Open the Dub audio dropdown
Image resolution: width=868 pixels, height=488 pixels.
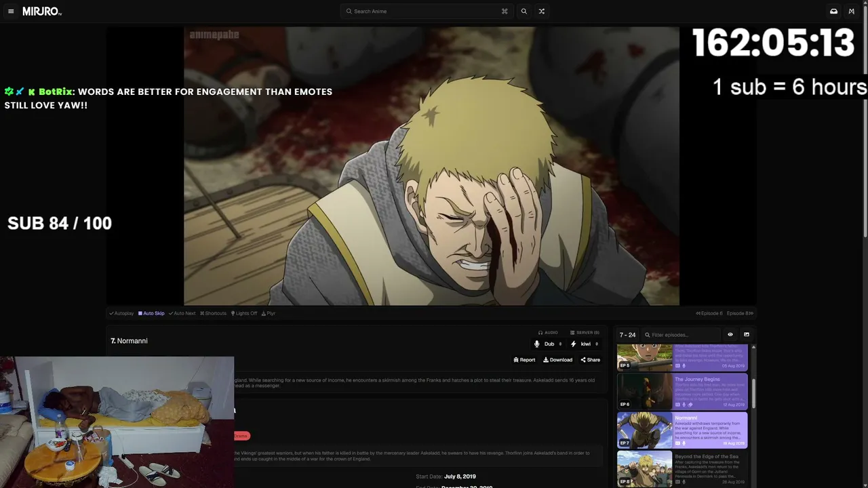(x=548, y=344)
